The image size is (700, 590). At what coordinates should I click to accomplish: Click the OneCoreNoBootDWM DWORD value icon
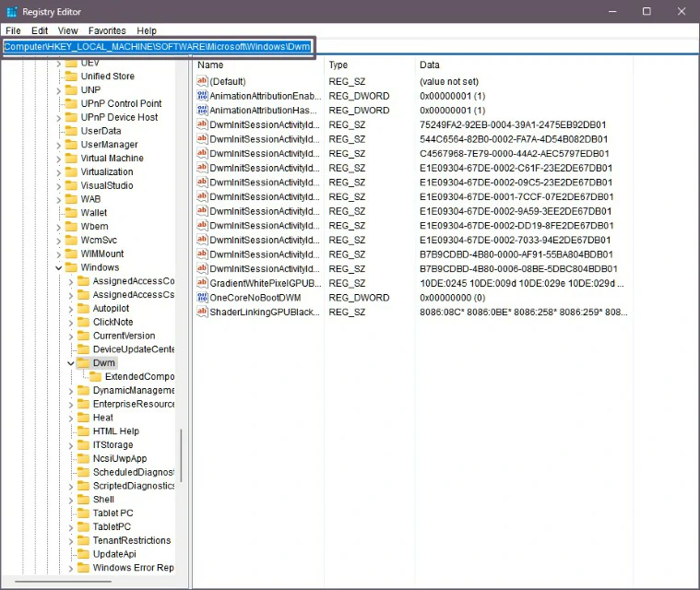(x=203, y=298)
